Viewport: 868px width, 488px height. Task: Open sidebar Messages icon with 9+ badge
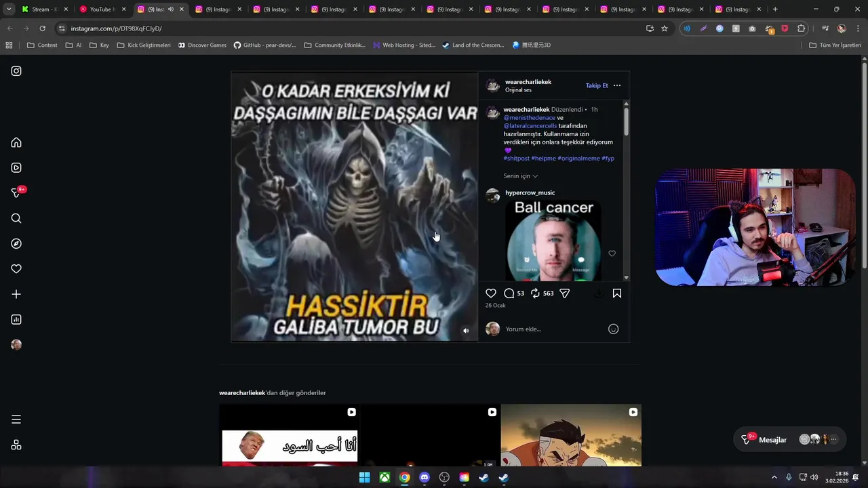click(x=18, y=192)
